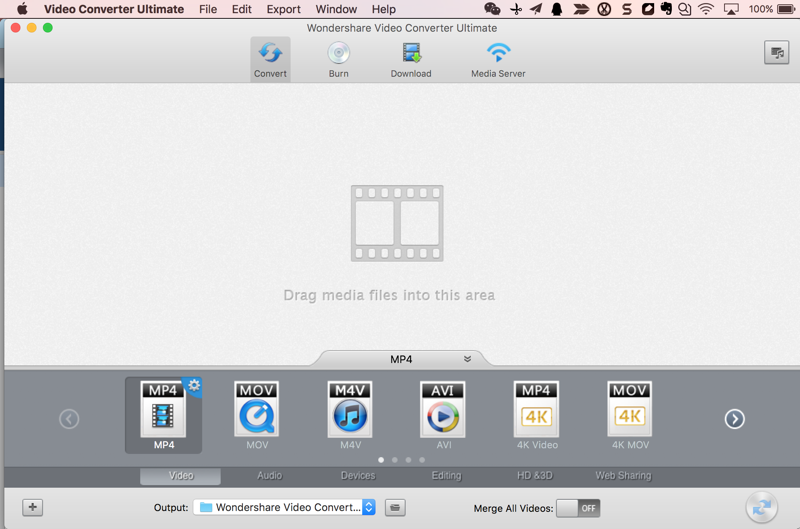The height and width of the screenshot is (529, 800).
Task: Click the film strip drop area icon
Action: (397, 223)
